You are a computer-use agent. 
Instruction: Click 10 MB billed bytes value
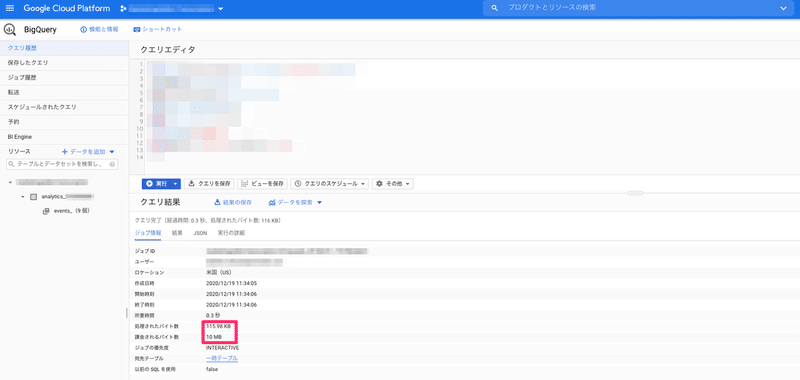(x=214, y=337)
